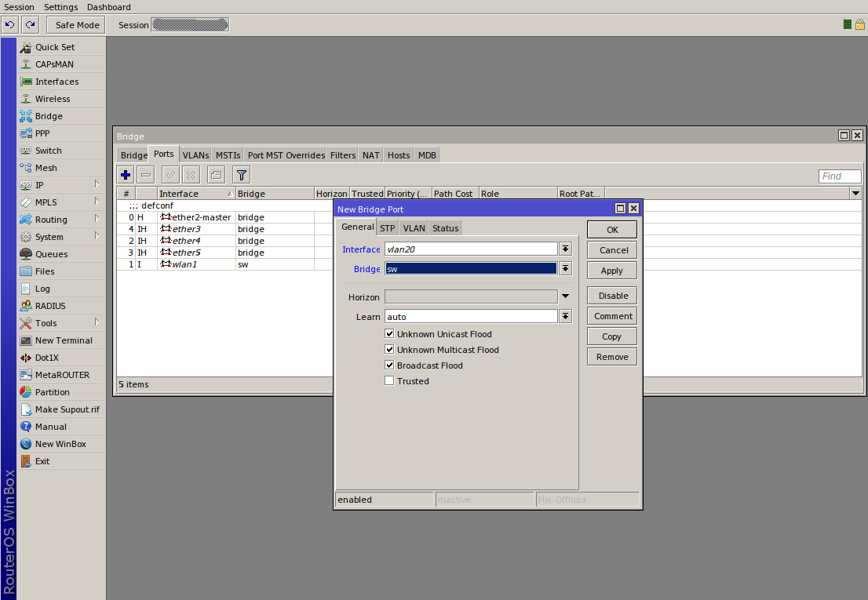Open the VLANs tab in Bridge window
868x600 pixels.
tap(195, 155)
